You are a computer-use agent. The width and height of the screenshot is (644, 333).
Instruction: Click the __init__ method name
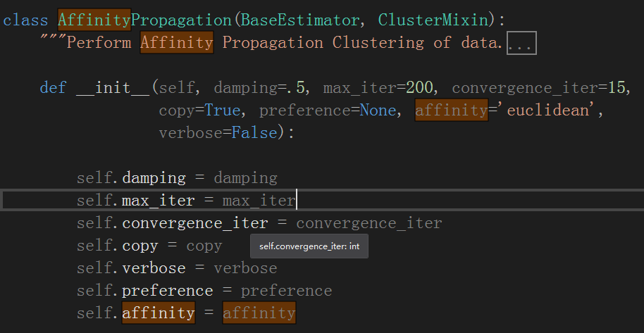point(113,88)
